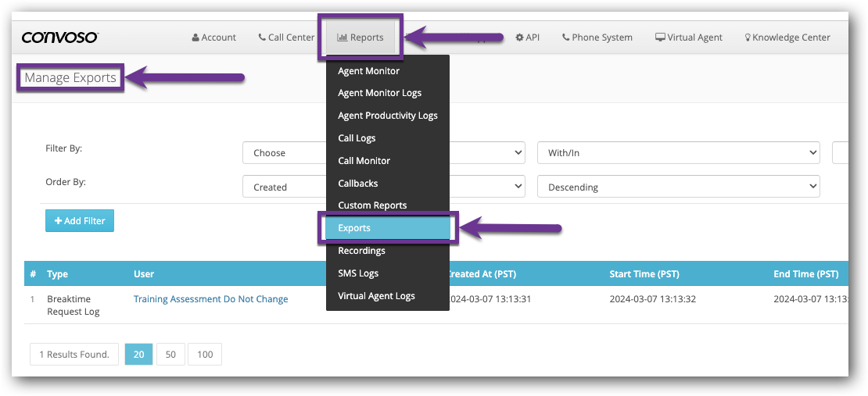Sort by Start Time (PST) column
The width and height of the screenshot is (868, 396).
pos(644,274)
